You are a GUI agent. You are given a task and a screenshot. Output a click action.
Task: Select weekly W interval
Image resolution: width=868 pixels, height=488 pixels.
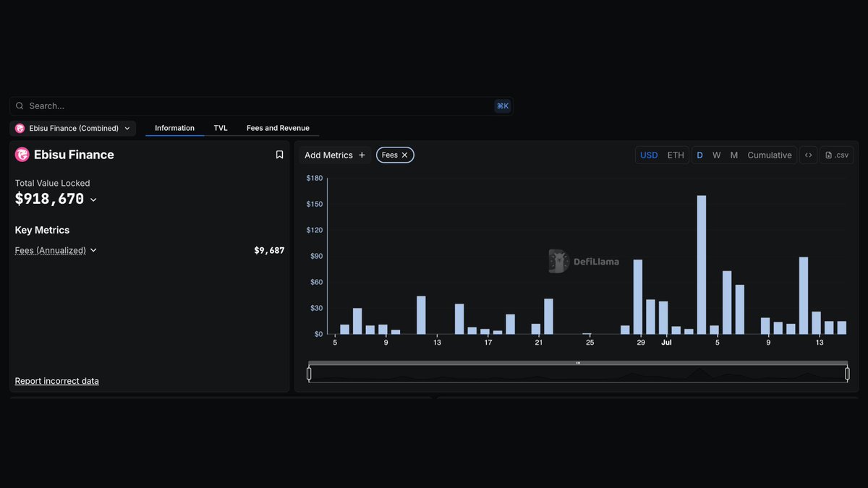(716, 155)
